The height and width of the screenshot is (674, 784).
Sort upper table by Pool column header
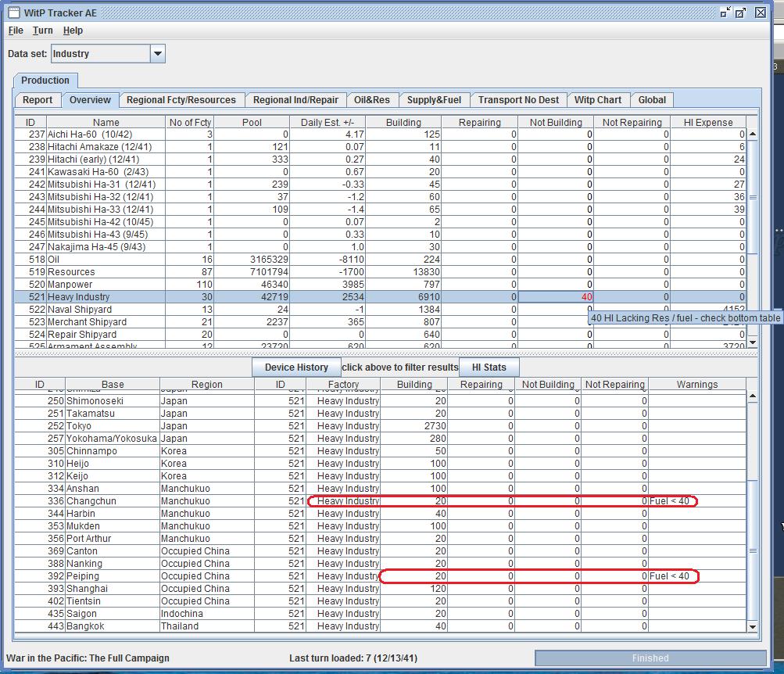[x=252, y=122]
